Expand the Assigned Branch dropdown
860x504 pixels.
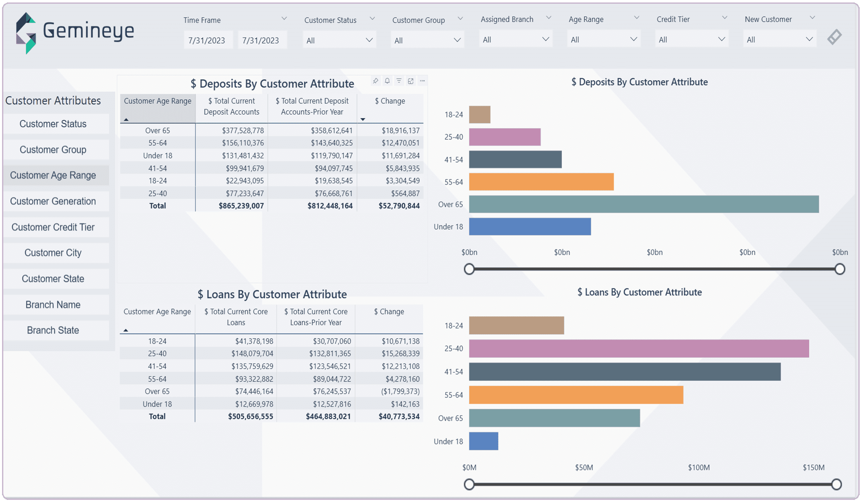(x=516, y=40)
